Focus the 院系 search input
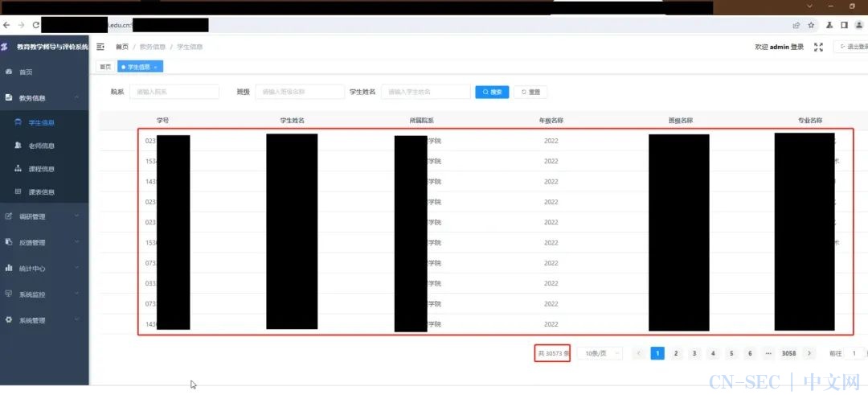 coord(174,92)
